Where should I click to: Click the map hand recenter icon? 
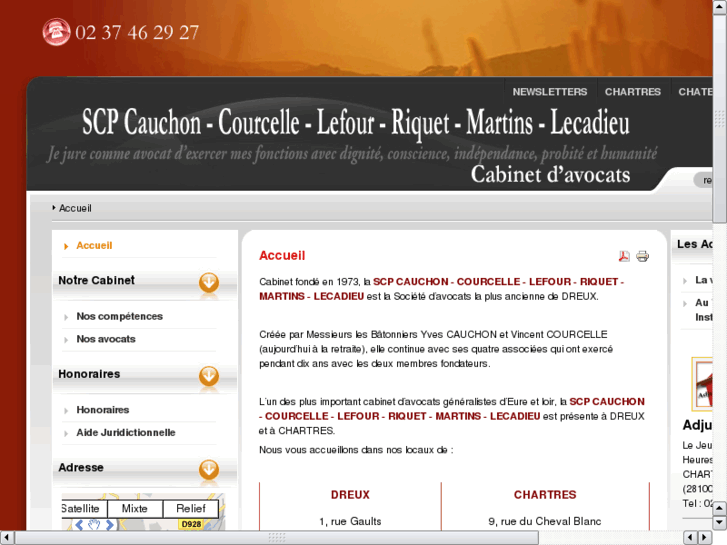[x=94, y=525]
